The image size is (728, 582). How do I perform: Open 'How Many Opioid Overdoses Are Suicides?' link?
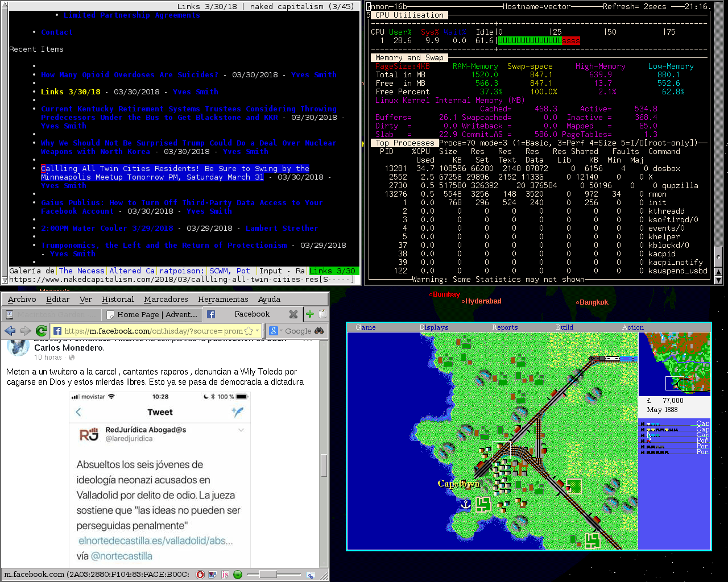point(130,75)
